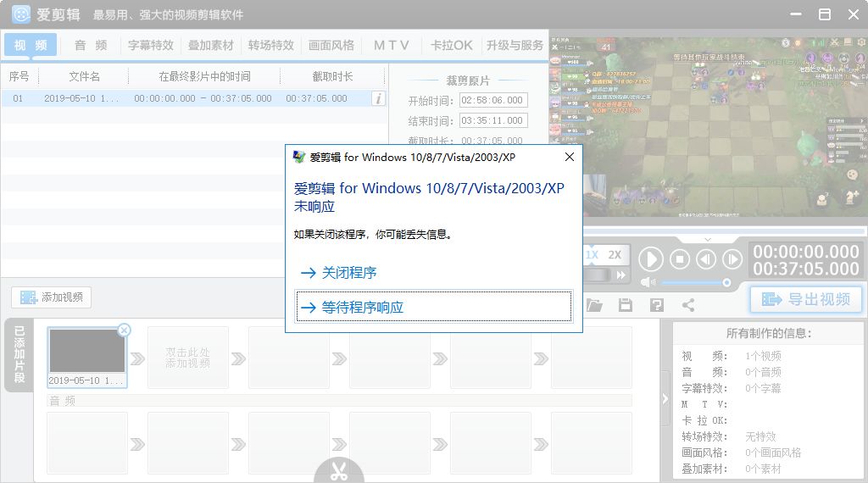Click the 无特效 value in the info panel
Screen dimensions: 868x483
coord(760,436)
